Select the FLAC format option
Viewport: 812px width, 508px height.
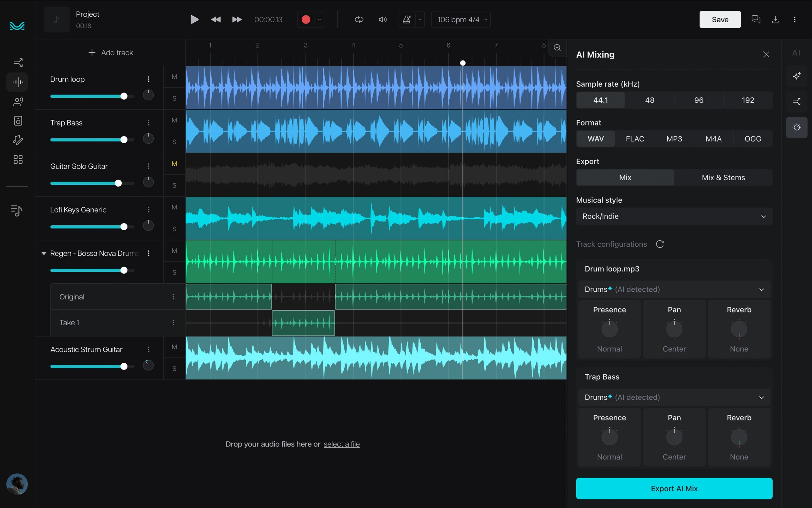pyautogui.click(x=635, y=139)
